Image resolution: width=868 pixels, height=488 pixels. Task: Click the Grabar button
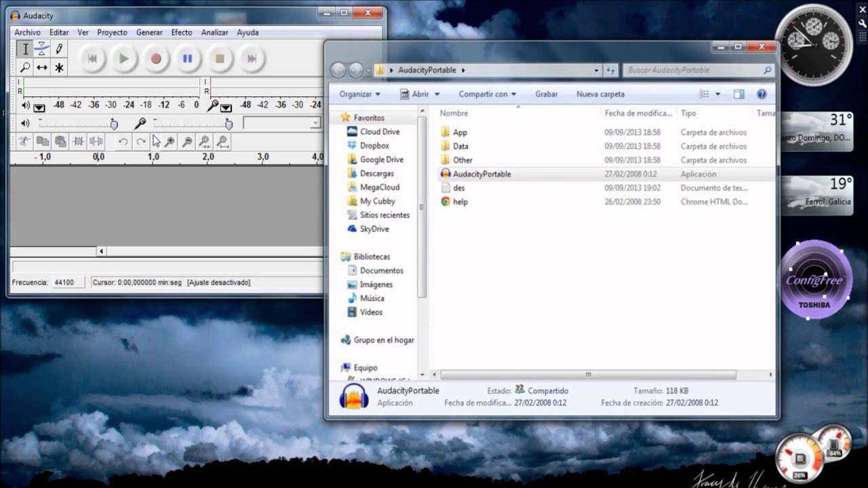(x=547, y=94)
